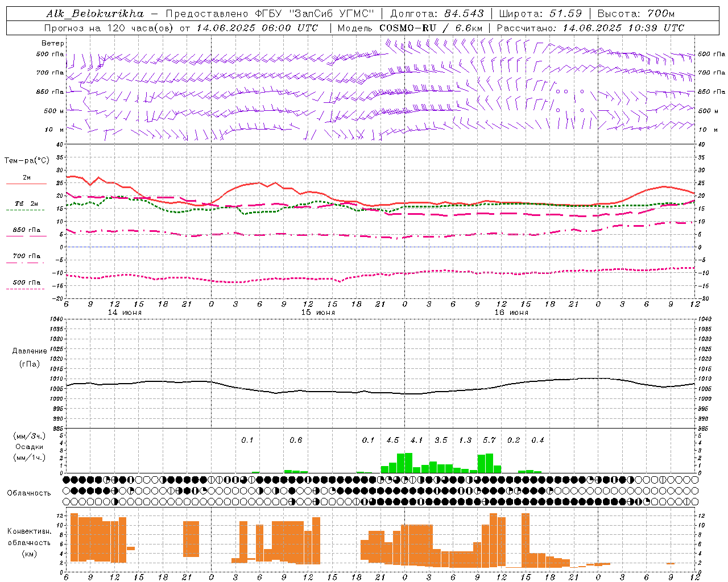Click the (мм/1ч.) unit label

pyautogui.click(x=29, y=458)
